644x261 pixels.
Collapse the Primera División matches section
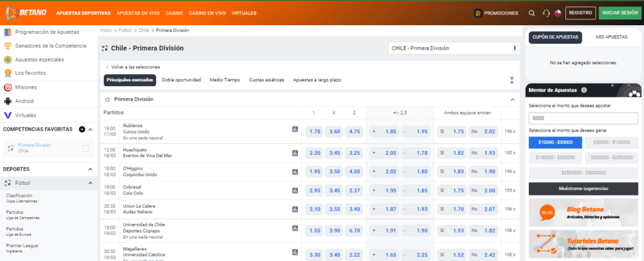click(512, 99)
